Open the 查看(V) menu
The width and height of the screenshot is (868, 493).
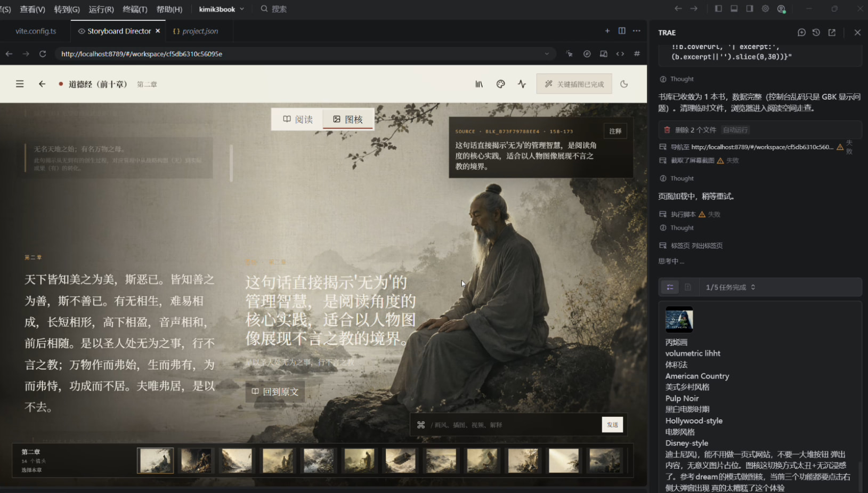coord(33,9)
